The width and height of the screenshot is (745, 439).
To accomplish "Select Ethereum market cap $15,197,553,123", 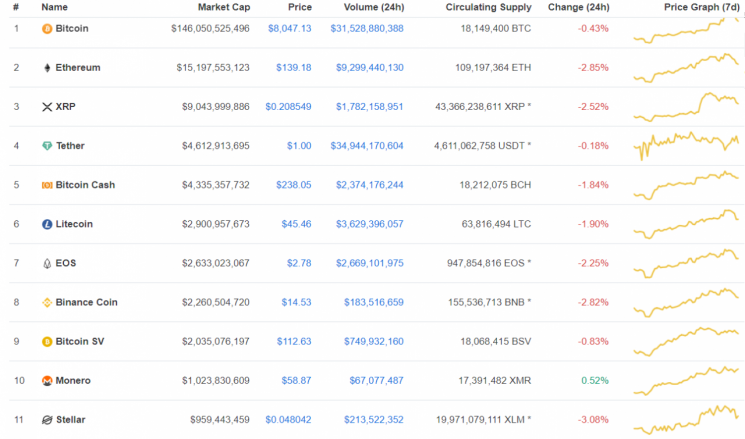I will 213,67.
